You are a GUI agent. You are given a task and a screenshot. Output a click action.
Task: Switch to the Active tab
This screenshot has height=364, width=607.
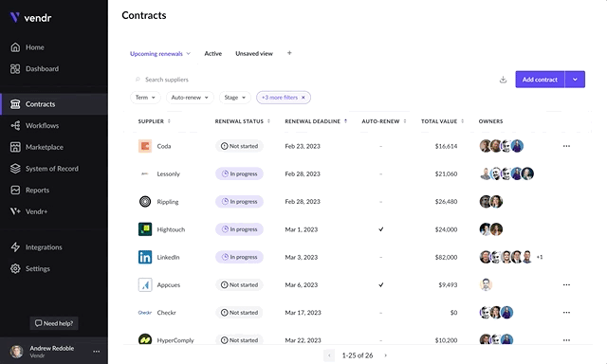pyautogui.click(x=212, y=54)
